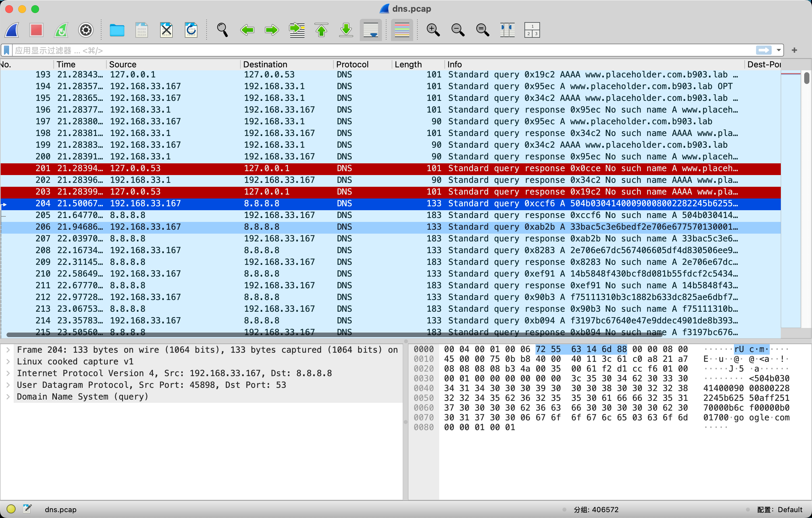This screenshot has width=812, height=518.
Task: Click the Destination column header
Action: pyautogui.click(x=265, y=64)
